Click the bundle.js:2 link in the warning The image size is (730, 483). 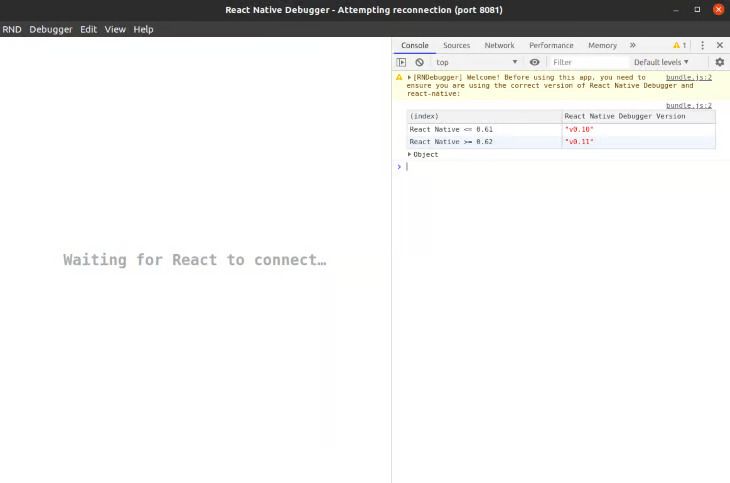688,77
